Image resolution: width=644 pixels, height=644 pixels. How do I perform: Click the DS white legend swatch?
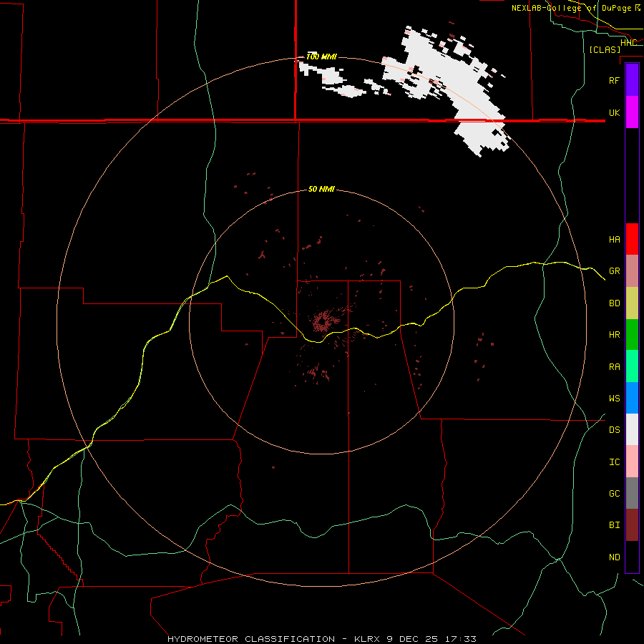(x=632, y=429)
